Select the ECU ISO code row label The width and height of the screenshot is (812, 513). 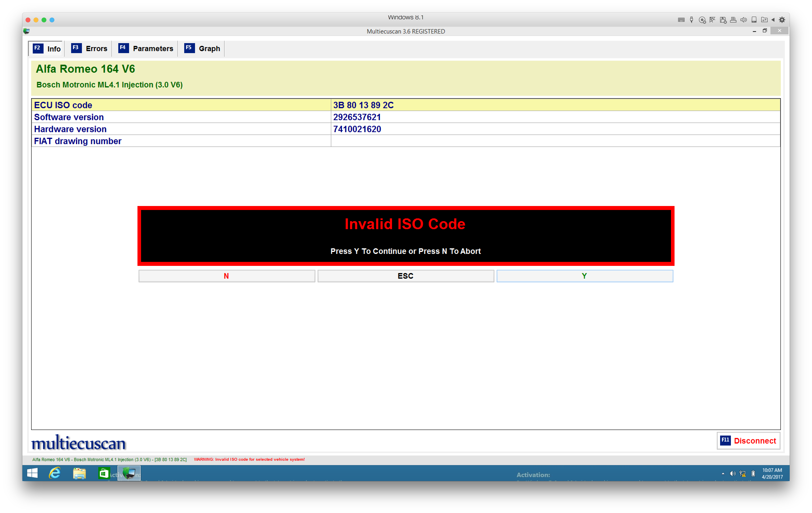[63, 105]
